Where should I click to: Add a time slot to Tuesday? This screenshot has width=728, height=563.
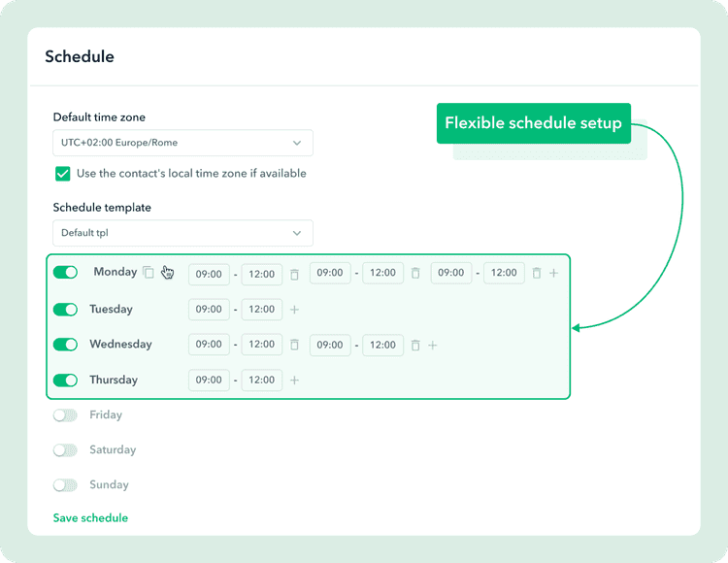[294, 310]
